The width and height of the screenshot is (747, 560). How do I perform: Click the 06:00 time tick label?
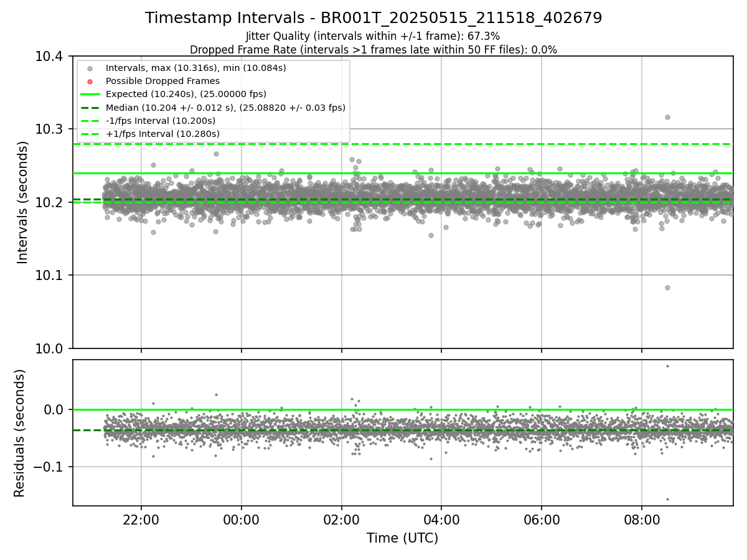click(542, 520)
